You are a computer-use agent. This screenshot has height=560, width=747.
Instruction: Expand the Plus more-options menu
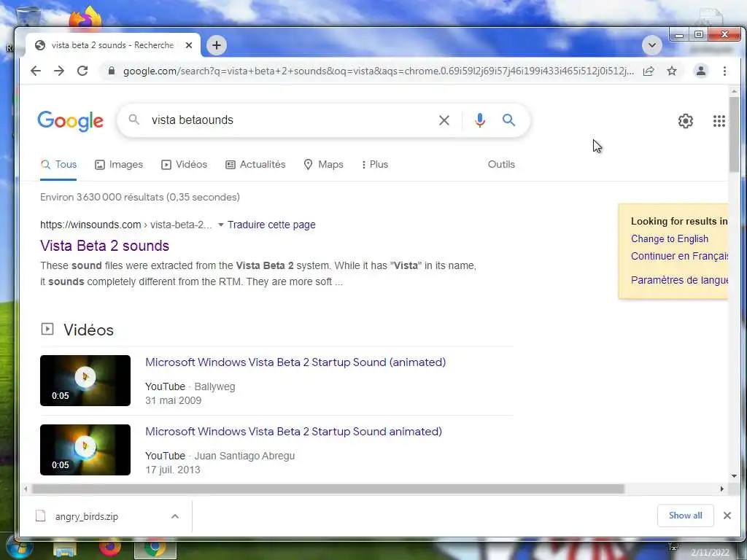[375, 165]
